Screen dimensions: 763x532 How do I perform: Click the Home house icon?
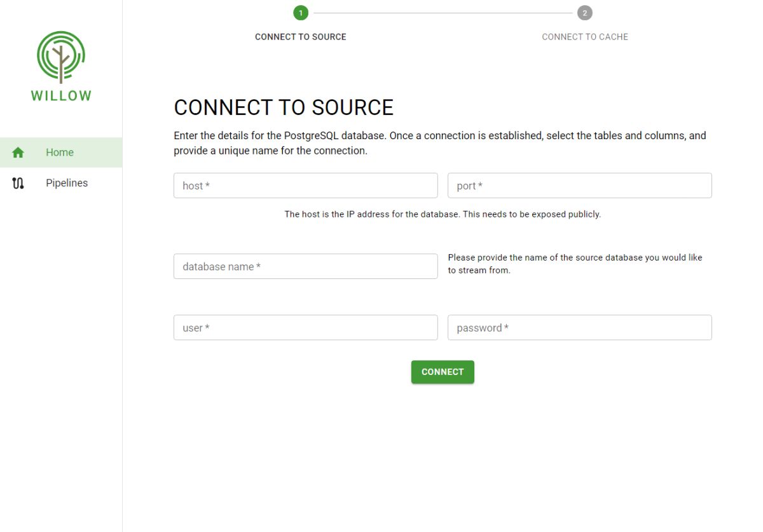[x=18, y=153]
